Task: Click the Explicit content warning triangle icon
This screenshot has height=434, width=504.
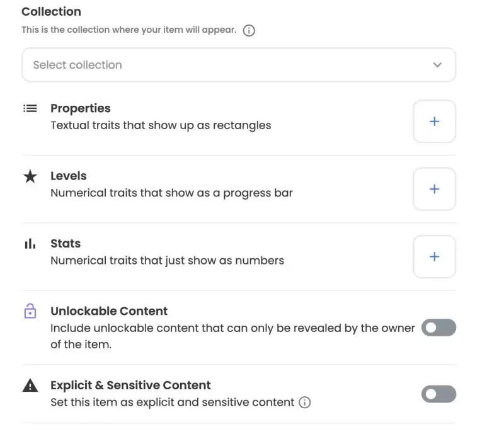Action: coord(30,385)
